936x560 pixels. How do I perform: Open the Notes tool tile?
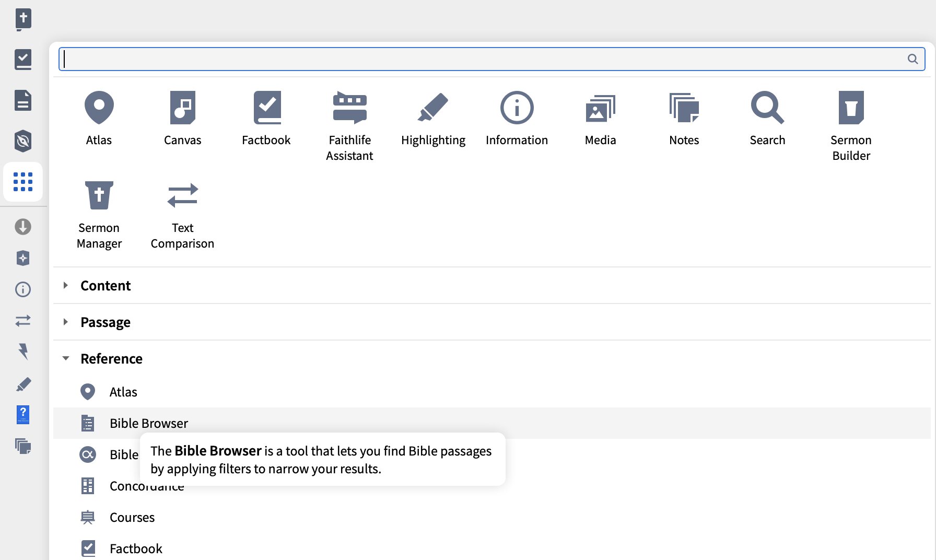tap(684, 119)
